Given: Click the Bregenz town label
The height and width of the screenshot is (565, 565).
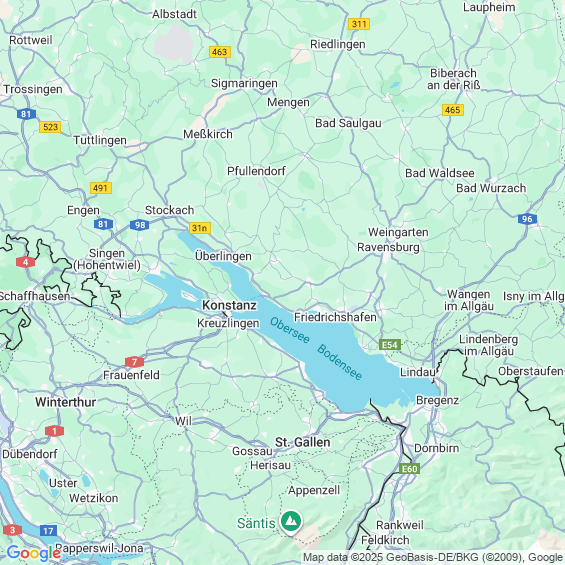Looking at the screenshot, I should 437,400.
